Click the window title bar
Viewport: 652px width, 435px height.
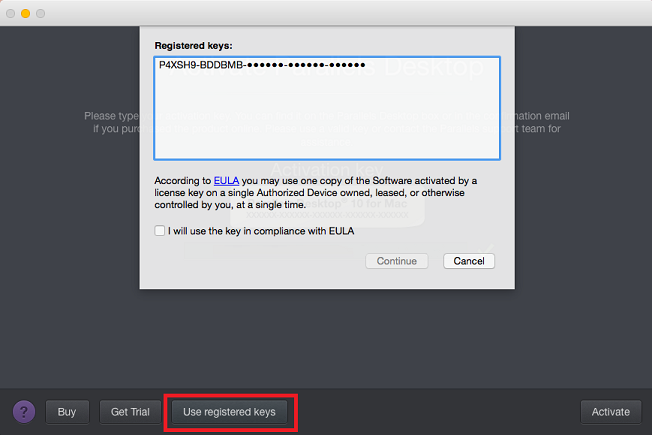(x=326, y=13)
